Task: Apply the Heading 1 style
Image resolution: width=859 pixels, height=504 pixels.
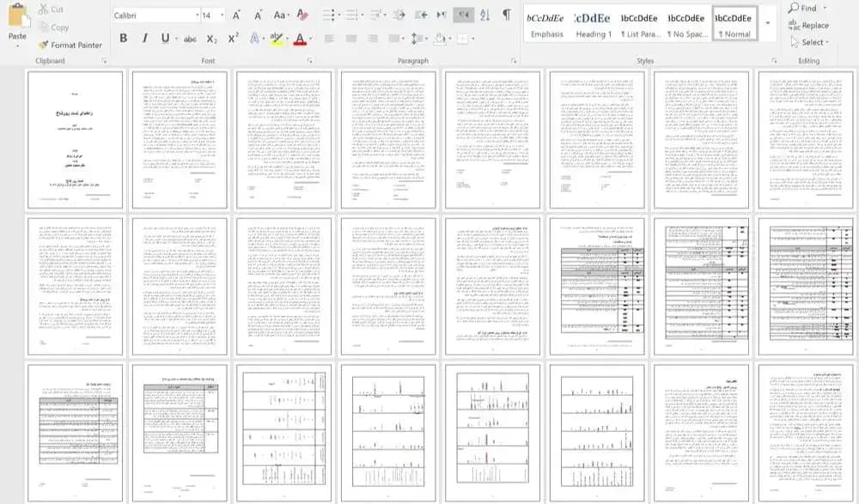Action: click(593, 25)
